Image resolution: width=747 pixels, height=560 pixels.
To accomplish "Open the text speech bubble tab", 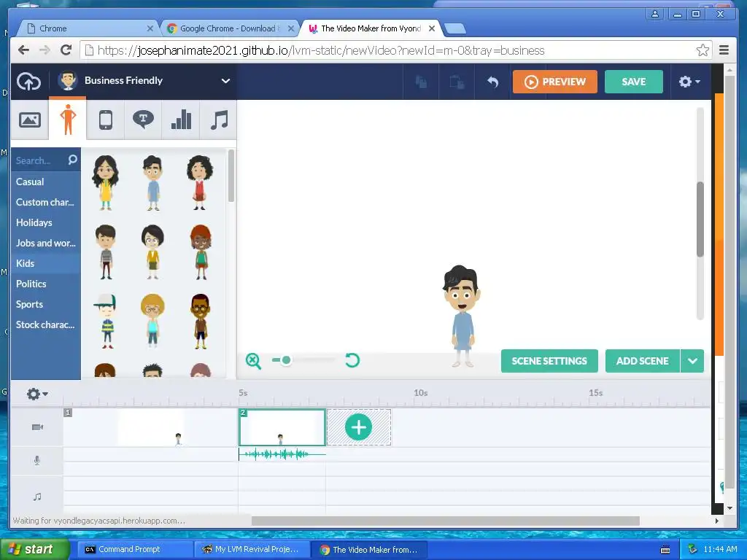I will [143, 120].
